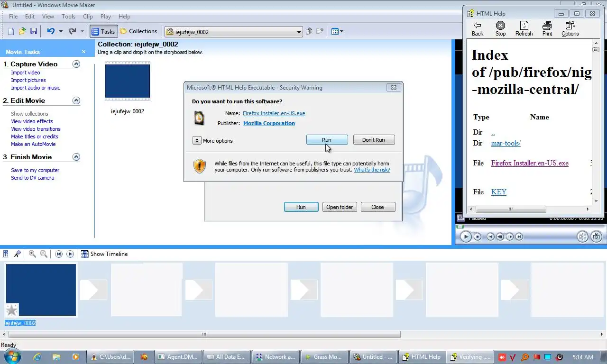Click the Previous Frame button in monitor

click(500, 237)
